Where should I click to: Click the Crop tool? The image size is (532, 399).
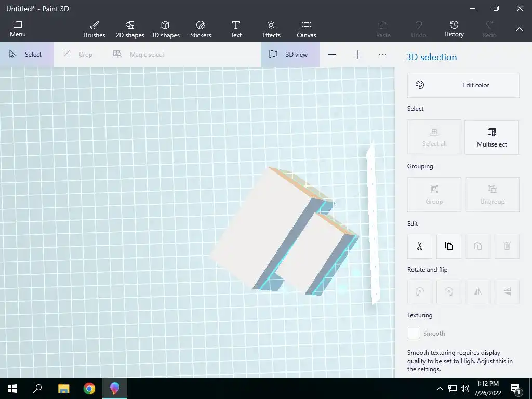click(x=77, y=54)
